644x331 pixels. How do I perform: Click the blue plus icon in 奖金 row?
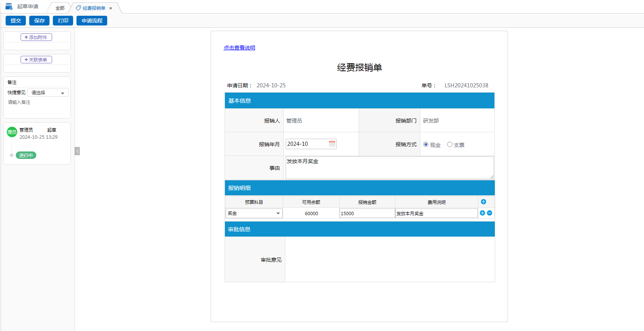tap(482, 213)
